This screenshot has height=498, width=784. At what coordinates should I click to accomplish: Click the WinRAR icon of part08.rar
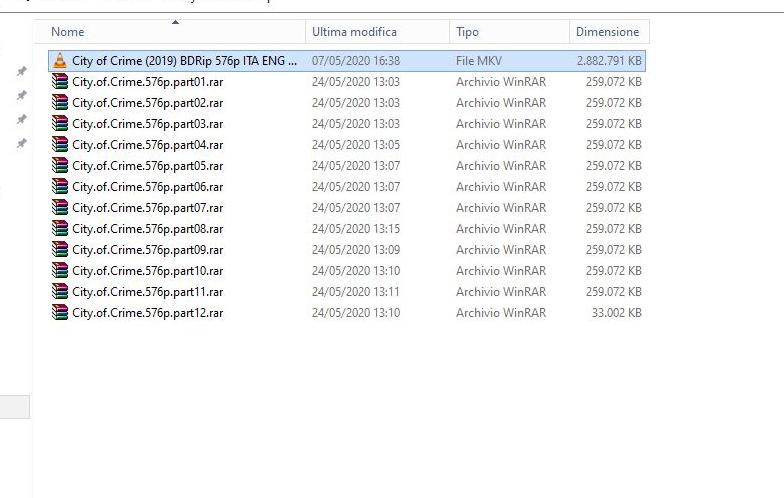pyautogui.click(x=60, y=228)
